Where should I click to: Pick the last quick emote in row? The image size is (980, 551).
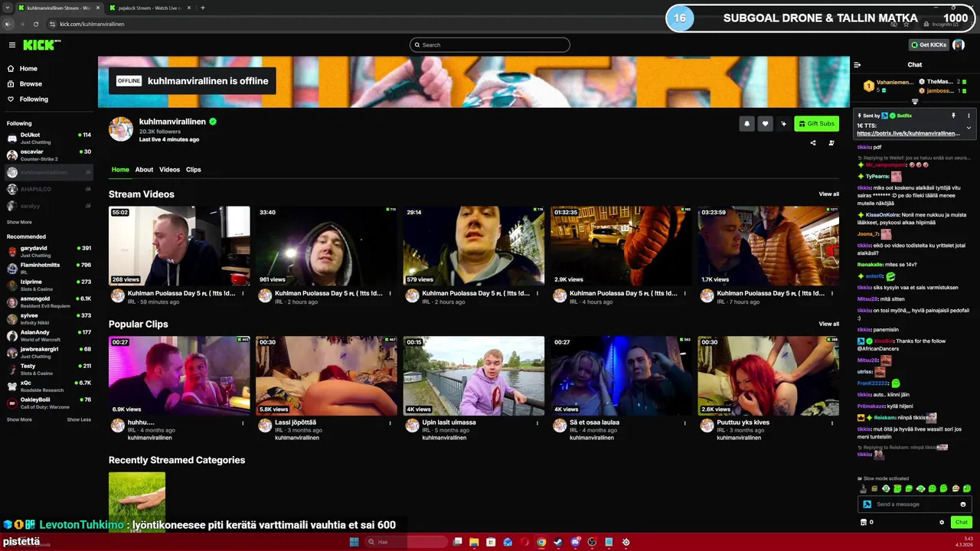tap(967, 488)
